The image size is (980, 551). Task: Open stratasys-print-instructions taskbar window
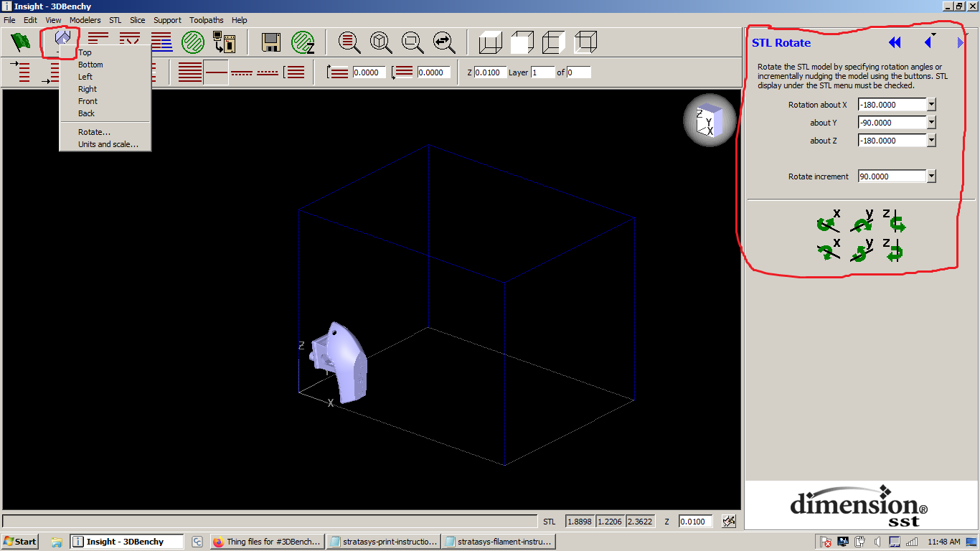pos(384,542)
